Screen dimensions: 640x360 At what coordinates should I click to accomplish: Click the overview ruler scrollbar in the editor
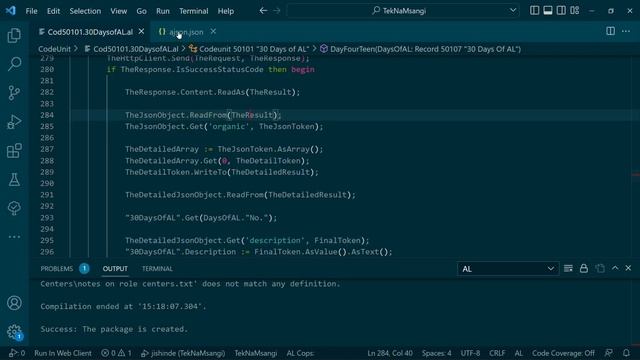tap(636, 155)
